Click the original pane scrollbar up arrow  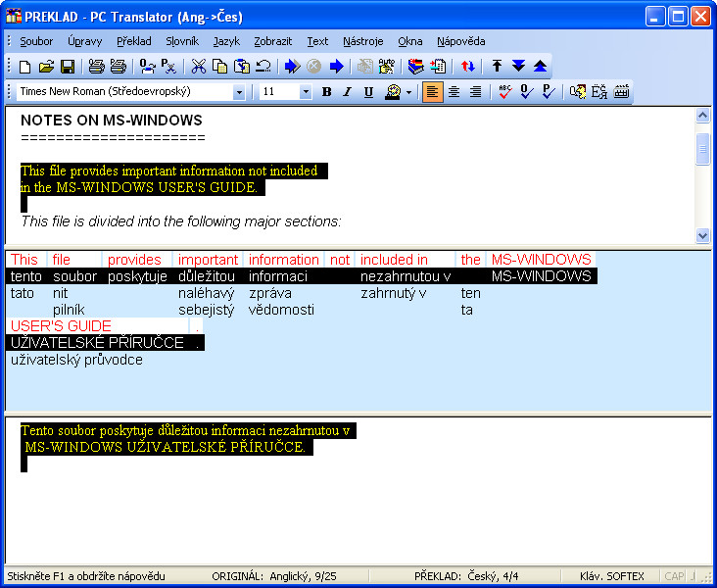point(703,116)
